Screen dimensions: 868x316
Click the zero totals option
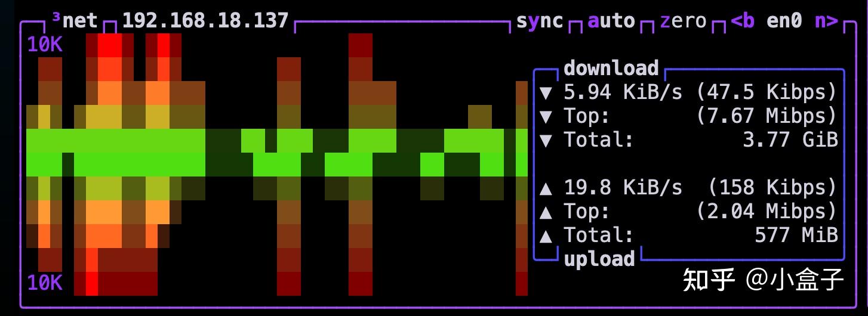683,21
